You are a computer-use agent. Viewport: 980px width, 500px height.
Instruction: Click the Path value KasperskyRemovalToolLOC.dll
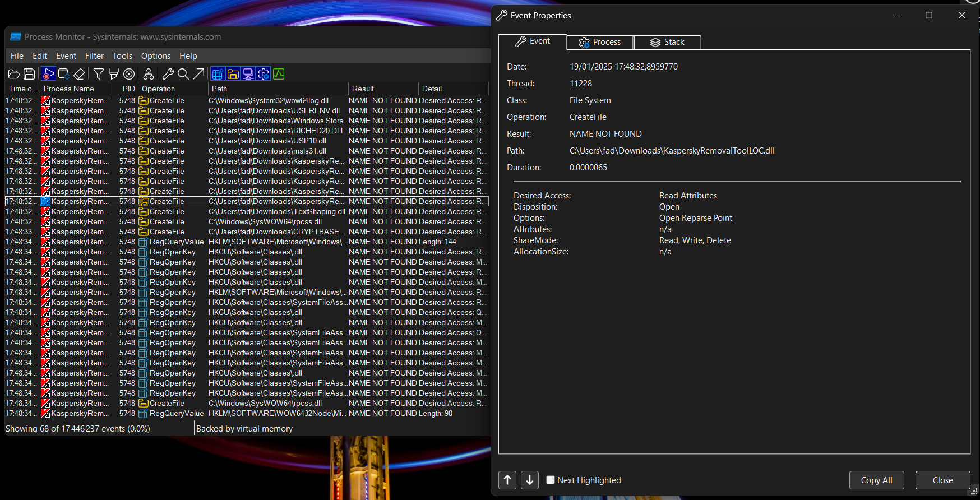pos(672,151)
